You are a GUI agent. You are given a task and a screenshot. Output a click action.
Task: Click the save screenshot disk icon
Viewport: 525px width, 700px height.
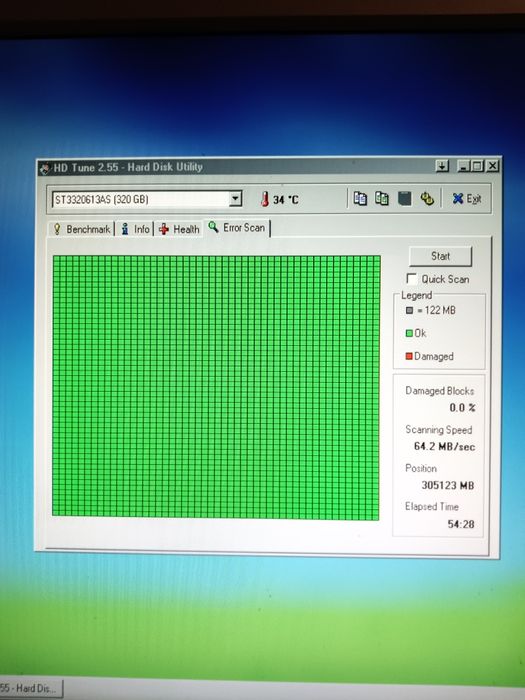pos(404,198)
